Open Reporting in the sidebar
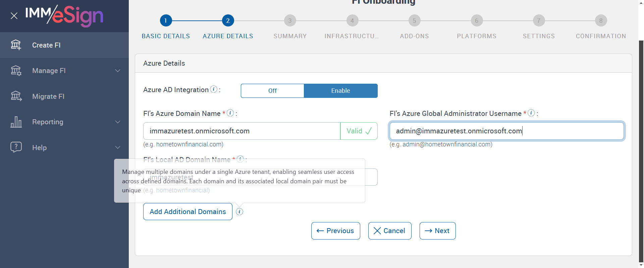Image resolution: width=644 pixels, height=268 pixels. click(64, 122)
